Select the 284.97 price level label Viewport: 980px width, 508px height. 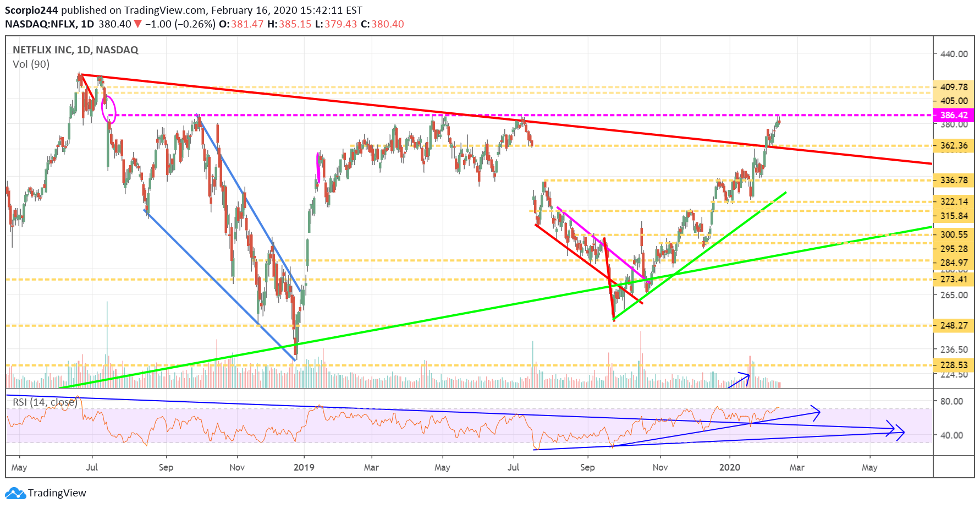pos(954,263)
